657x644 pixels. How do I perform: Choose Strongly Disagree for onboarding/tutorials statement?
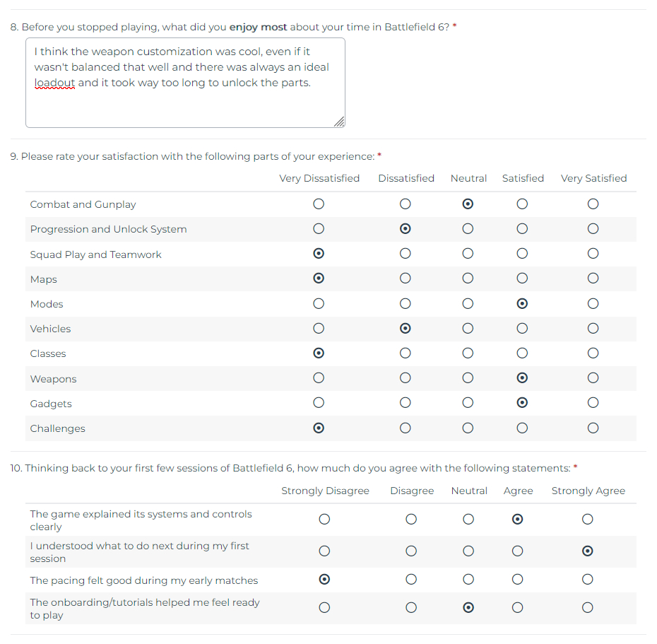[x=324, y=608]
